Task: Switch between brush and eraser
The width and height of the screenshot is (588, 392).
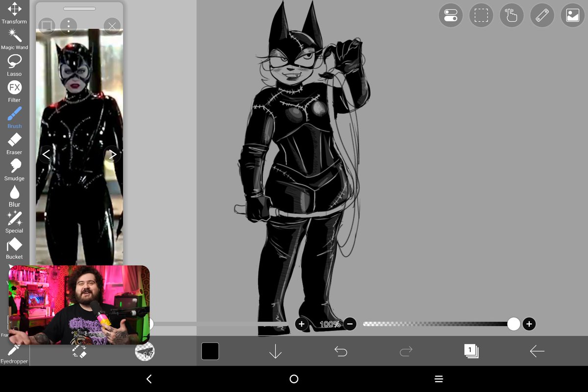Action: coord(79,351)
